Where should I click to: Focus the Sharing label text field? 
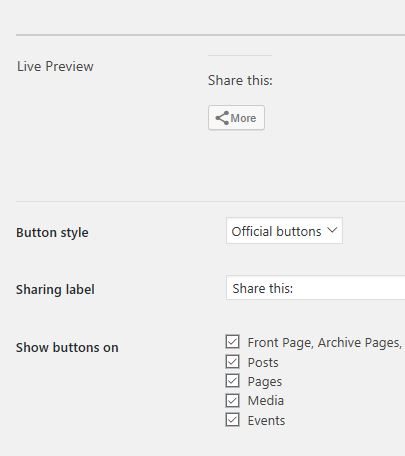coord(315,288)
